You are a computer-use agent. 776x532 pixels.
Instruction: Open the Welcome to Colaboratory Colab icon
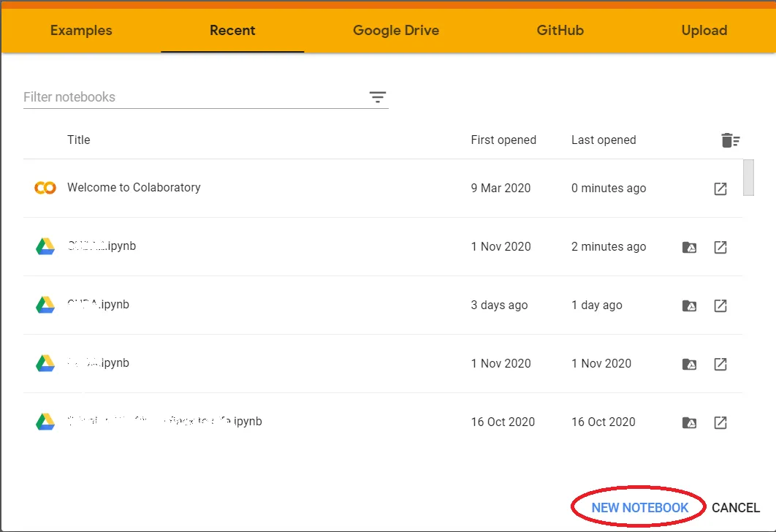coord(45,188)
